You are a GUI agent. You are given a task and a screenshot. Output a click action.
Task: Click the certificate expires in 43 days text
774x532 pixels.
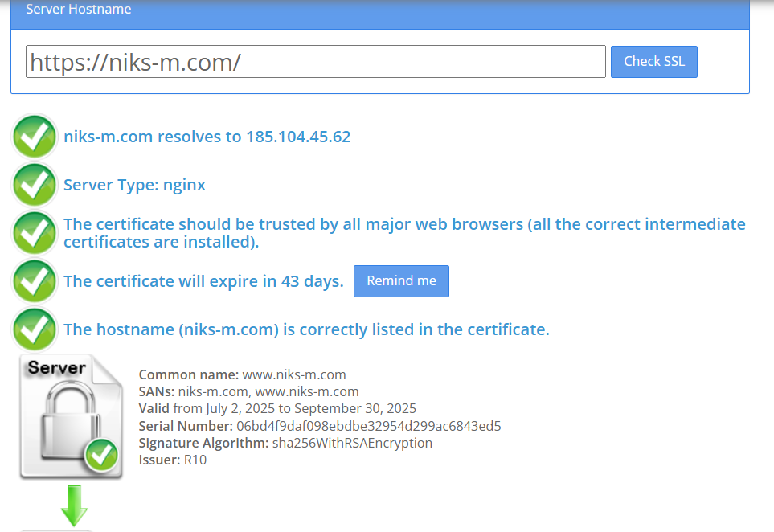coord(203,281)
